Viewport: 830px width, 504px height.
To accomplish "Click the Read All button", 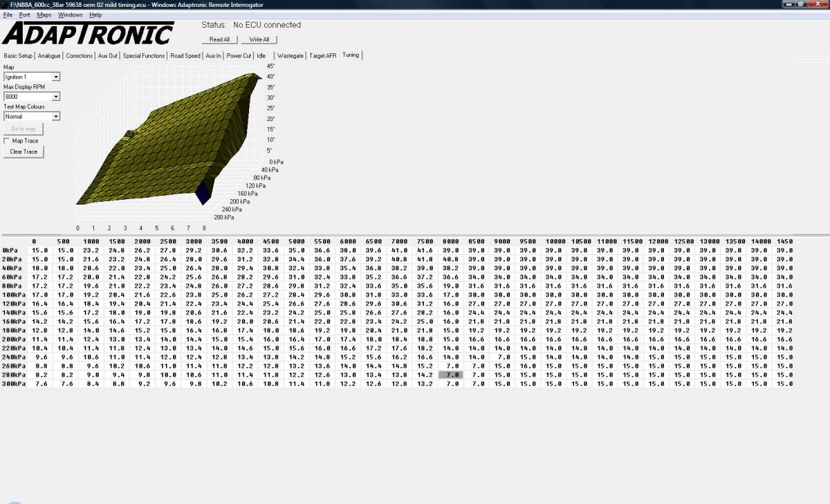I will [x=219, y=39].
